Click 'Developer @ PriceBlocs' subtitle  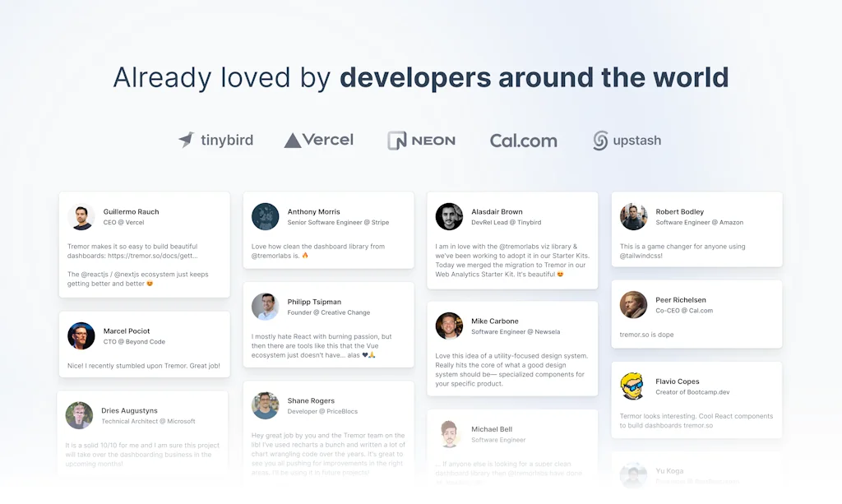pyautogui.click(x=322, y=411)
